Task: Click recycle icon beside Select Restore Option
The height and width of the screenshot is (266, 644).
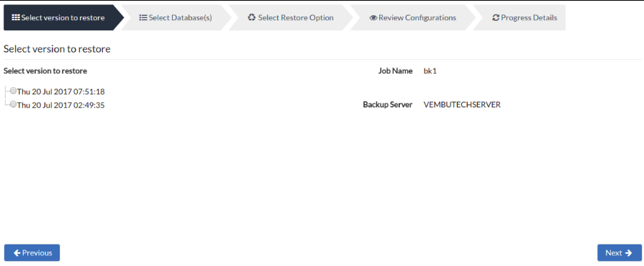Action: click(252, 17)
